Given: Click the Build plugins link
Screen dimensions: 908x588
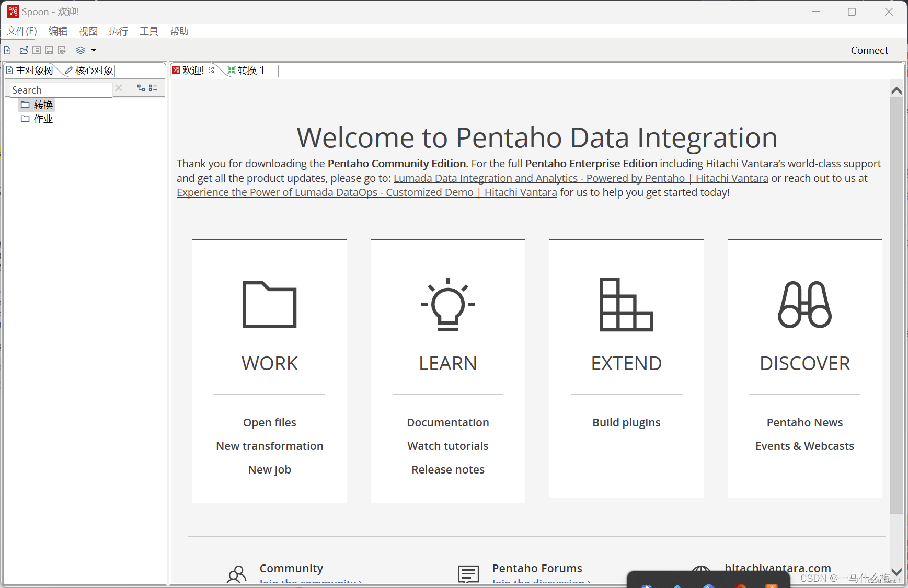Looking at the screenshot, I should pos(626,422).
